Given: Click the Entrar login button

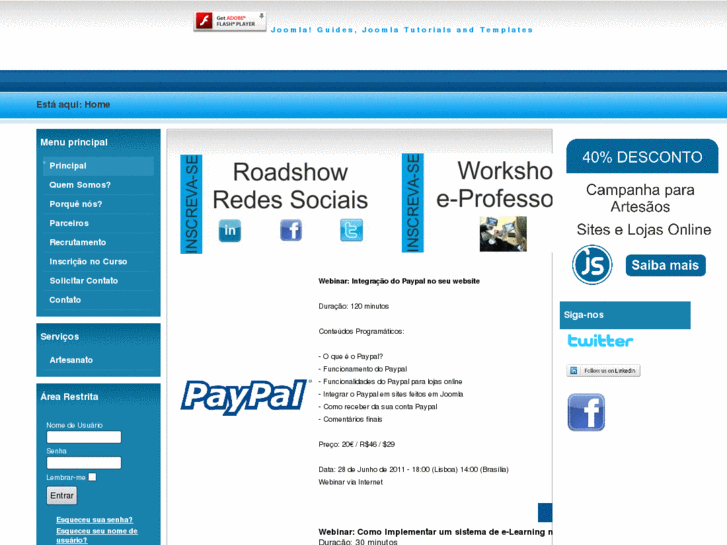Looking at the screenshot, I should 62,495.
